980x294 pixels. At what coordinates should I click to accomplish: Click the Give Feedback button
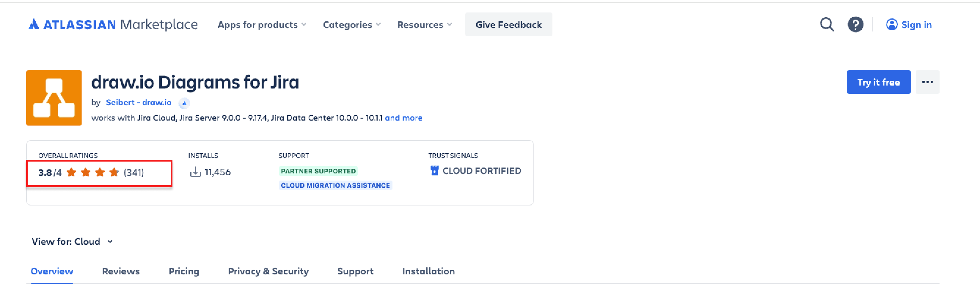tap(509, 24)
